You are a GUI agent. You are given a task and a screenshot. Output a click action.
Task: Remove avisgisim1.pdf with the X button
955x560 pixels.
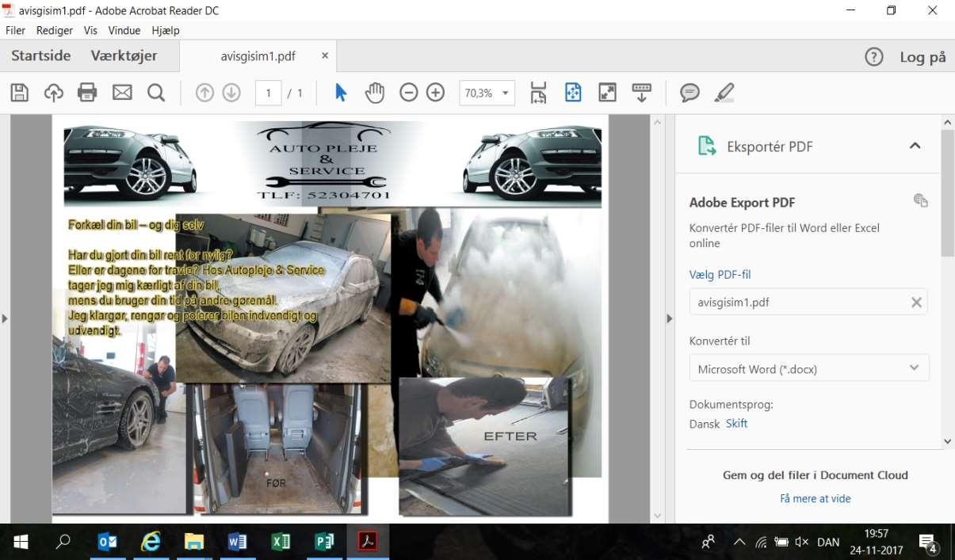tap(916, 302)
